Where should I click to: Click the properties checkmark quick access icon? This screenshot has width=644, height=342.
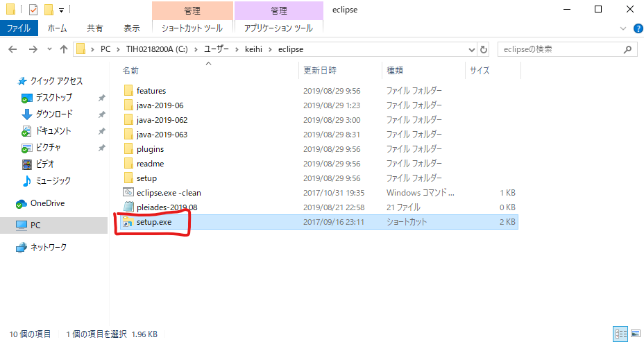click(33, 10)
